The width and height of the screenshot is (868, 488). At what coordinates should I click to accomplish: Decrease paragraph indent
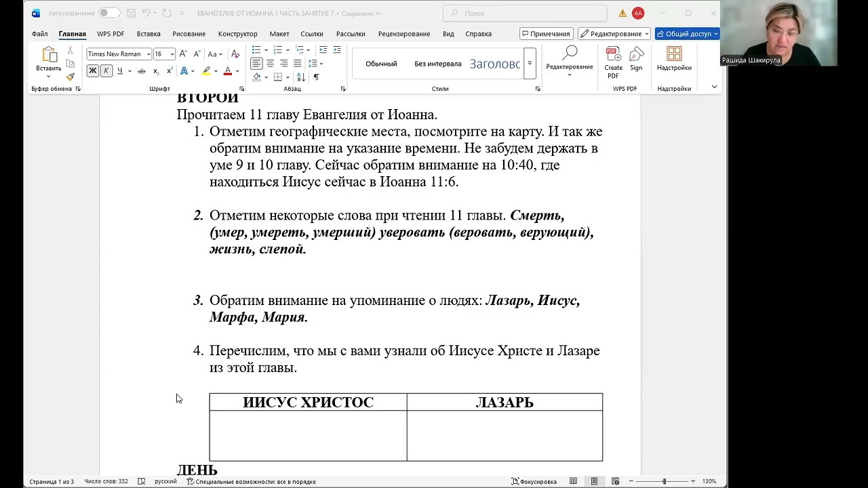coord(323,50)
